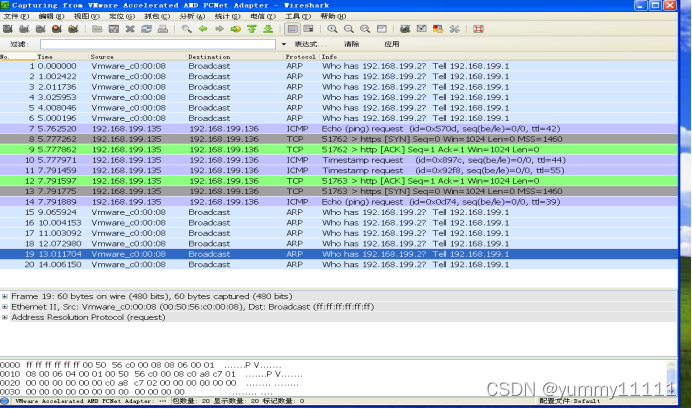Image resolution: width=692 pixels, height=409 pixels.
Task: Go back to previous packet arrow
Action: 204,30
